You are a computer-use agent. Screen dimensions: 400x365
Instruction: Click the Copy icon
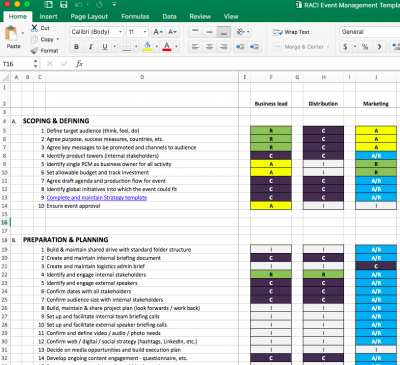(x=34, y=40)
